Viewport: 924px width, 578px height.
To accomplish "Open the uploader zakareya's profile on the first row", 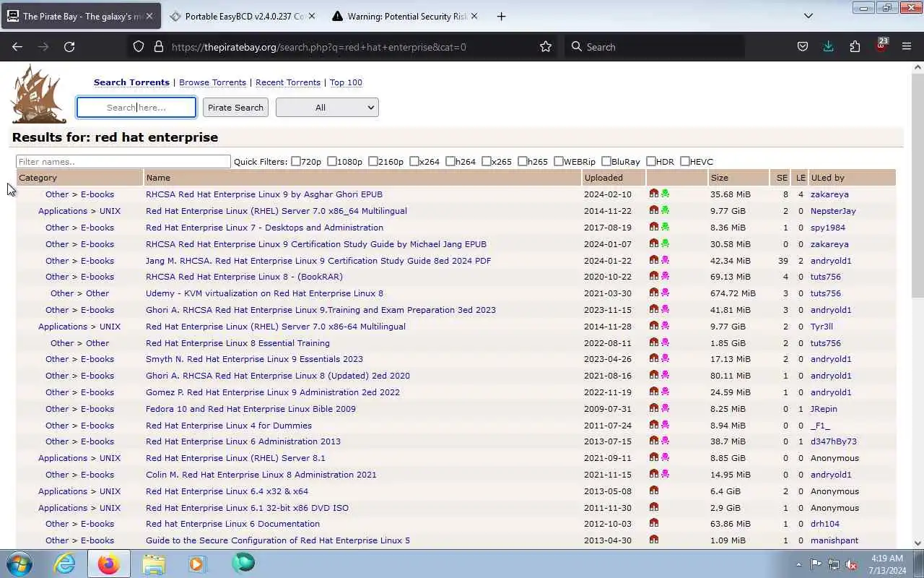I will tap(829, 194).
